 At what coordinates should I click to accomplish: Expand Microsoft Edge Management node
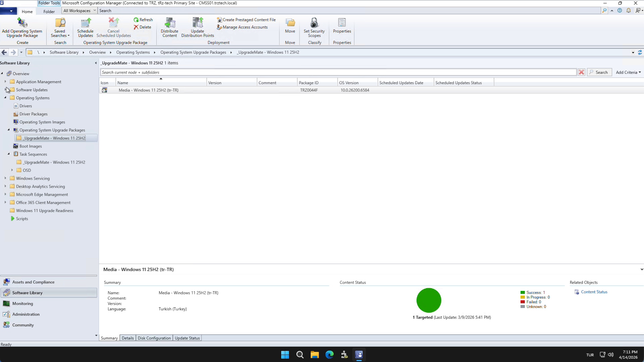(5, 194)
